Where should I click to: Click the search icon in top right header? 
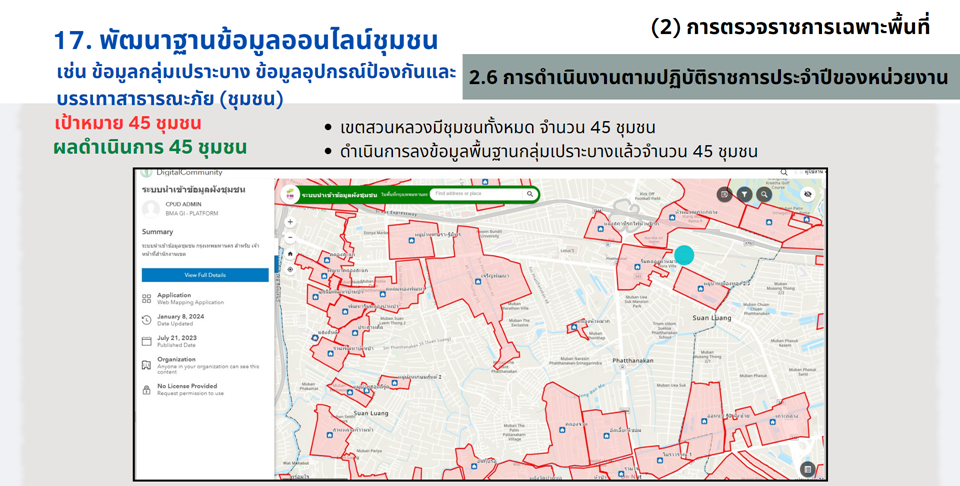click(x=784, y=173)
